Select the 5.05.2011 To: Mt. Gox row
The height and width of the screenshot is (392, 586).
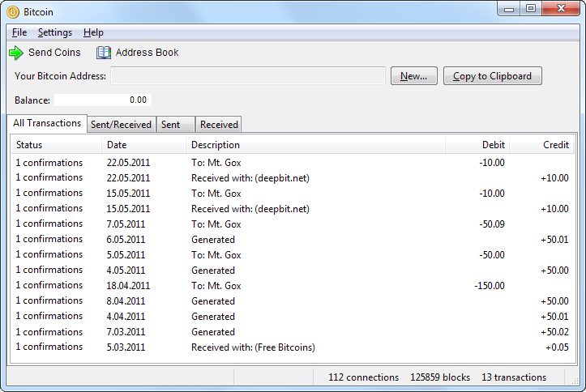point(293,255)
